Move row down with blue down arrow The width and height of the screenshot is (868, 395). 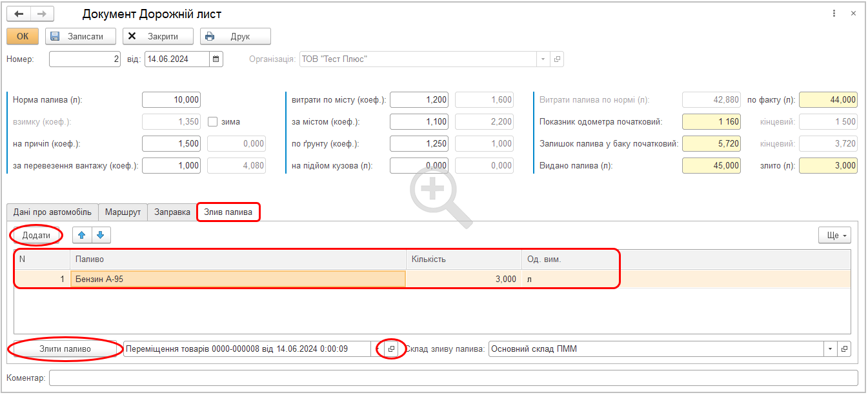[101, 236]
